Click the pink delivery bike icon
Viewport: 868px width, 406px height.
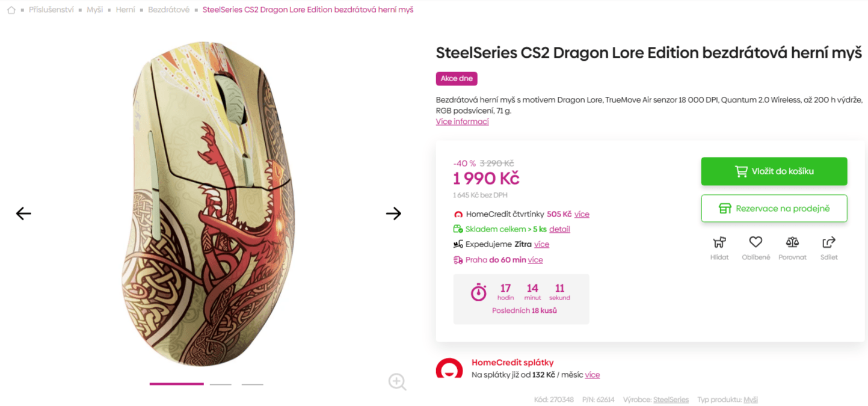458,259
